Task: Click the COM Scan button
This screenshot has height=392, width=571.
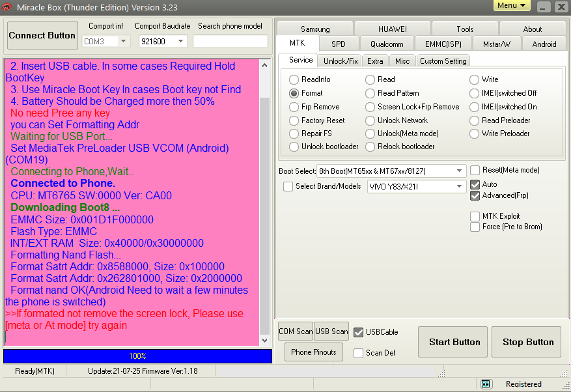Action: [x=296, y=331]
